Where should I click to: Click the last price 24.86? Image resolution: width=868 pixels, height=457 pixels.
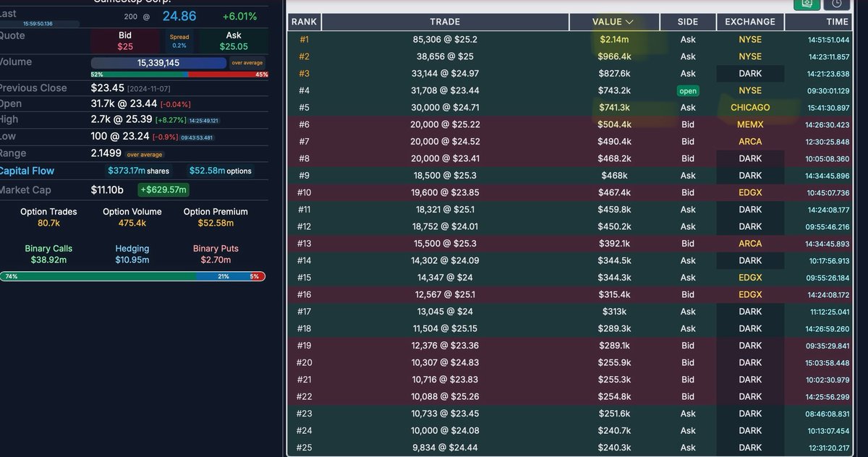tap(179, 16)
